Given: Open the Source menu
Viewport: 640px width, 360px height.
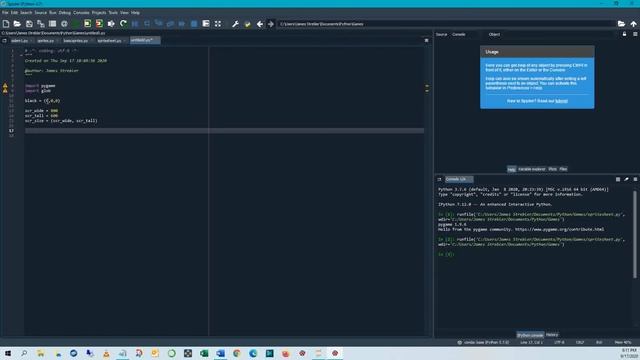Looking at the screenshot, I should (x=40, y=13).
